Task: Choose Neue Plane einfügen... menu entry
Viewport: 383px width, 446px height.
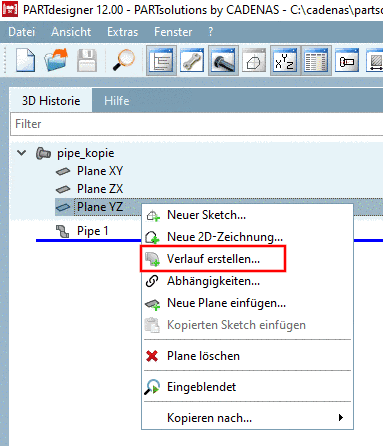Action: [x=247, y=303]
